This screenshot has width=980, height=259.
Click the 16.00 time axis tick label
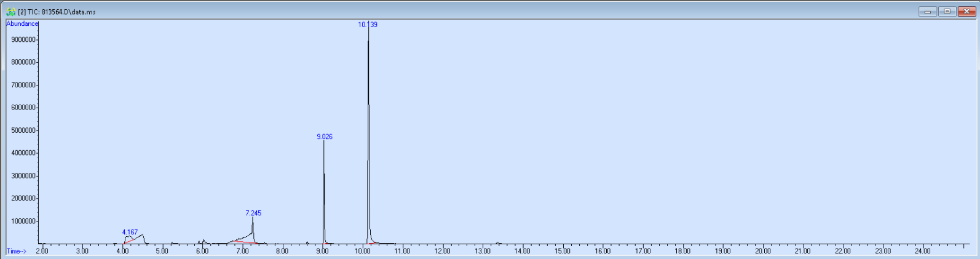[x=603, y=251]
